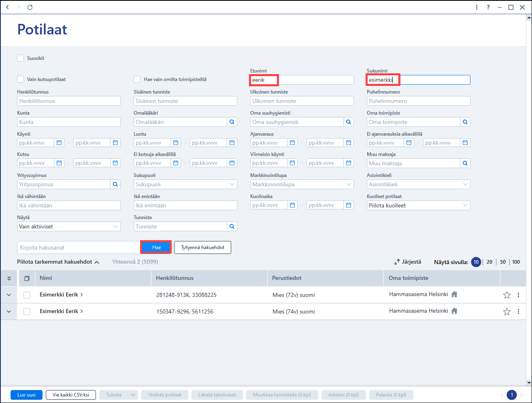Check Hae vain omilta toimipisteiltä option
The width and height of the screenshot is (532, 403).
[x=137, y=79]
